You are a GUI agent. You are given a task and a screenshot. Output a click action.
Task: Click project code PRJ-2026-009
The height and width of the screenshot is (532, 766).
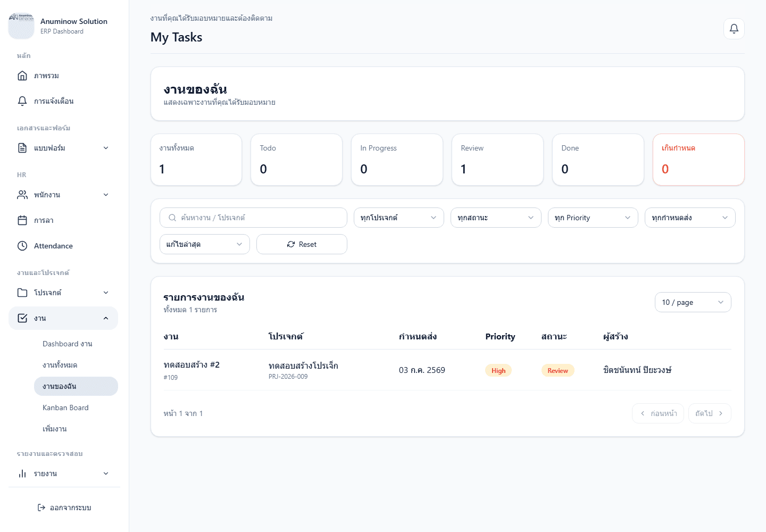[288, 377]
